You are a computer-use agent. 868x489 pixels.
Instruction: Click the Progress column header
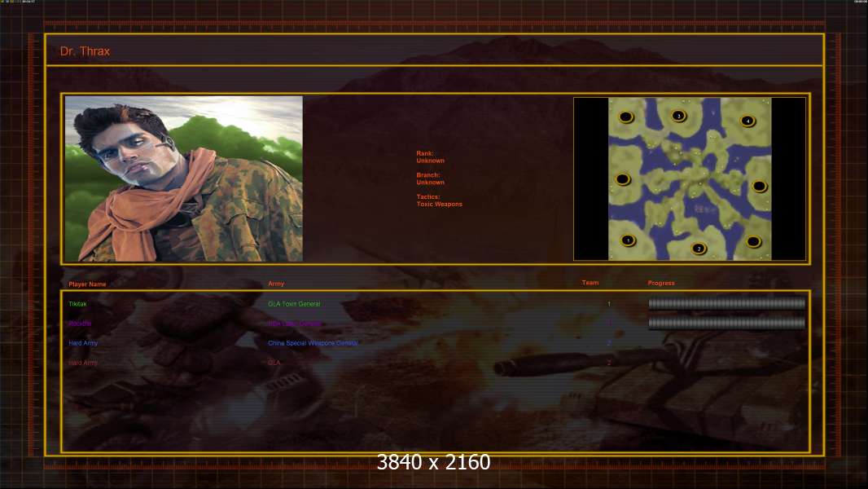click(x=661, y=283)
